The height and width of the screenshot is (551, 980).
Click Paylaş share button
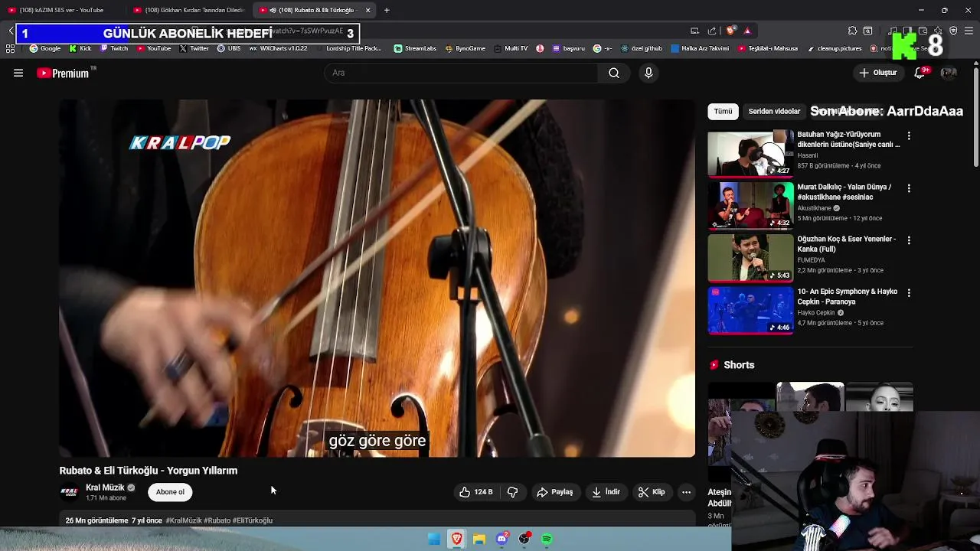pos(555,492)
